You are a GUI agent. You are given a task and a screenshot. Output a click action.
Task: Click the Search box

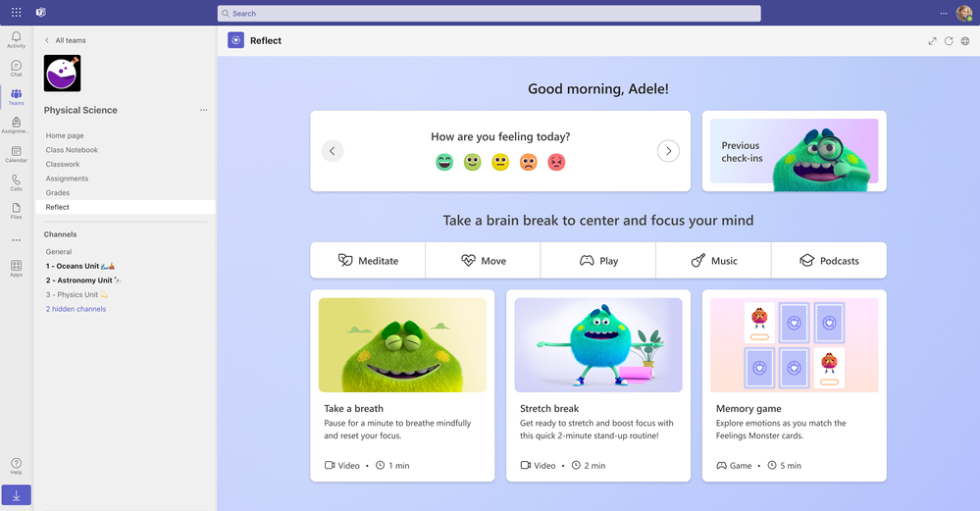[489, 13]
